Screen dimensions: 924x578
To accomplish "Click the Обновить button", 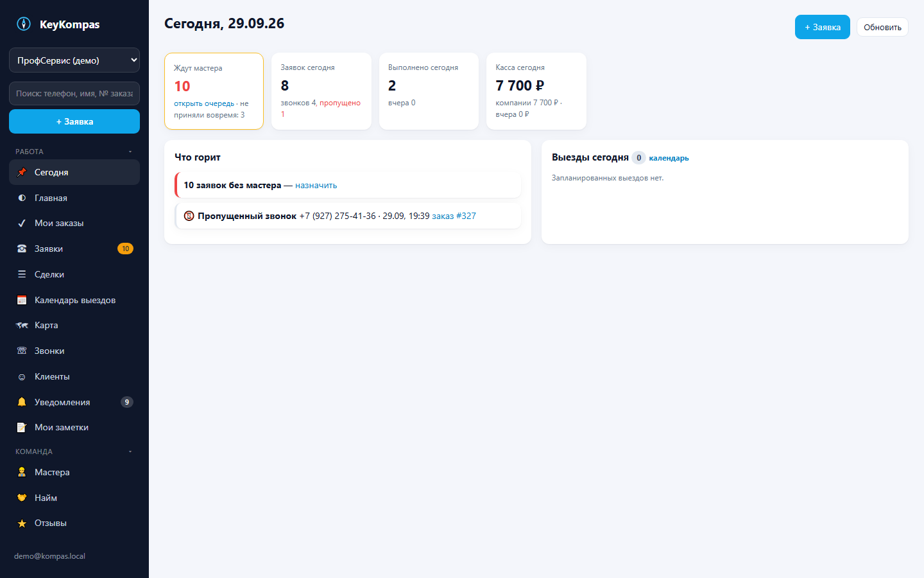I will [x=882, y=27].
